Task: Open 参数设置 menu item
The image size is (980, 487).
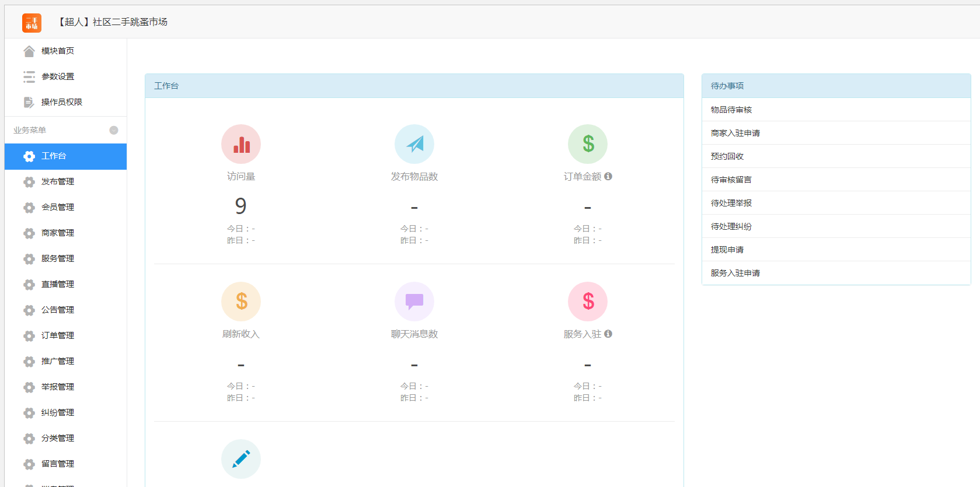Action: [65, 77]
